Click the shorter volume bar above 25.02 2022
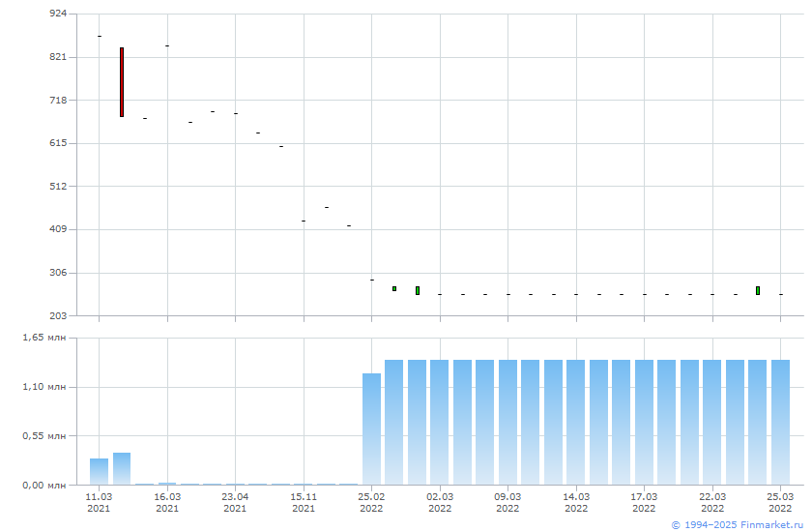812x532 pixels. (x=371, y=429)
